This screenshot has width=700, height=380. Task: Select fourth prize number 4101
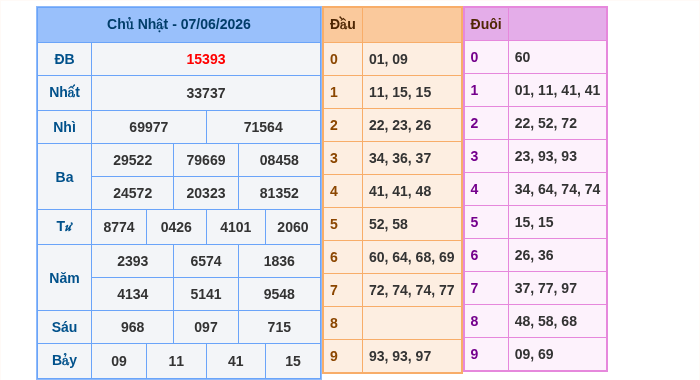tap(236, 227)
